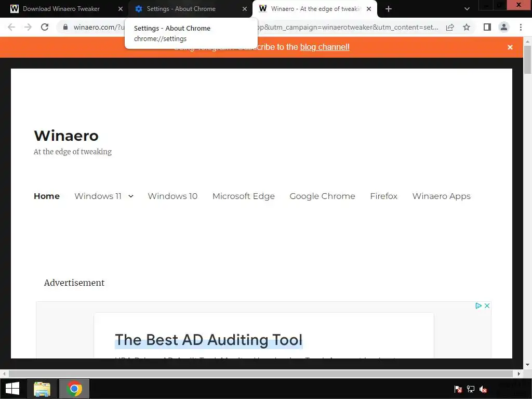Open File Explorer from the taskbar
The width and height of the screenshot is (532, 399).
(42, 389)
